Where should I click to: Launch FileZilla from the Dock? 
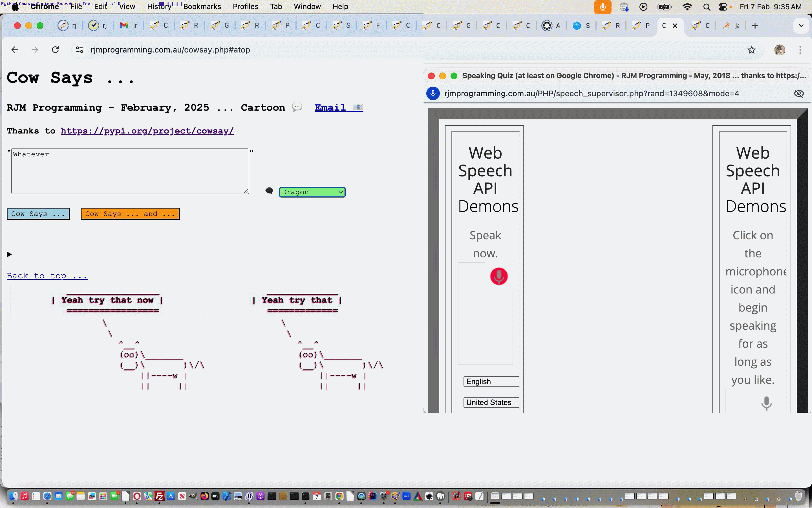(160, 496)
